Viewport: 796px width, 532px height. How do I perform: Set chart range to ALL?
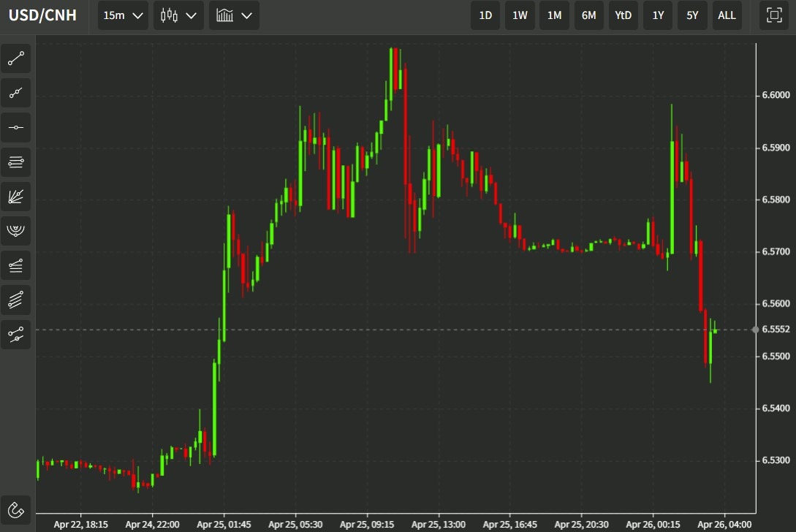coord(727,15)
